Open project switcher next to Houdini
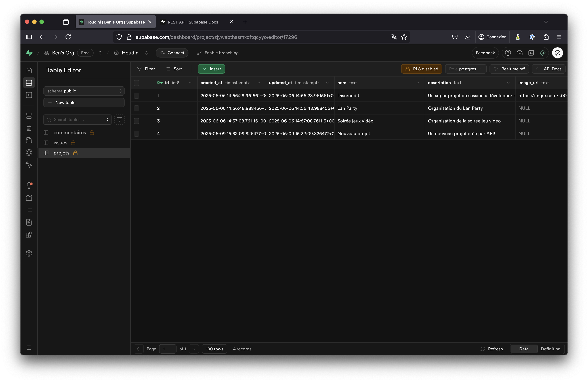This screenshot has width=588, height=382. [146, 53]
